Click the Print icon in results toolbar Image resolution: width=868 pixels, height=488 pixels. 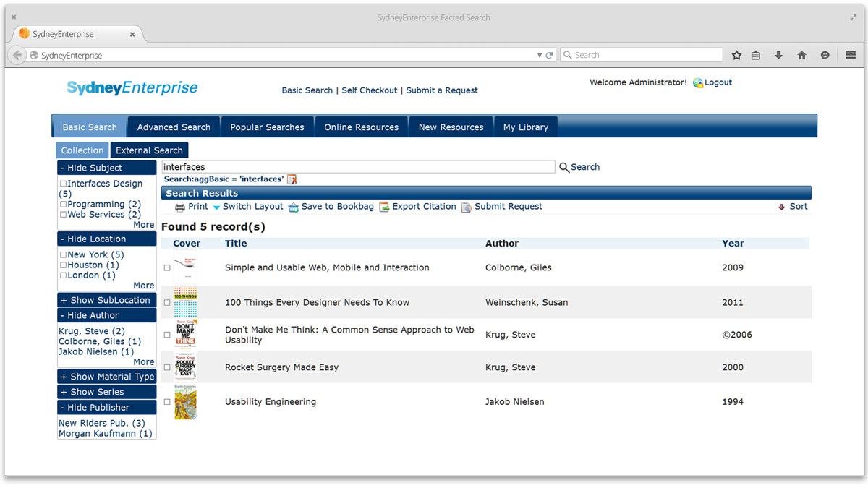179,207
